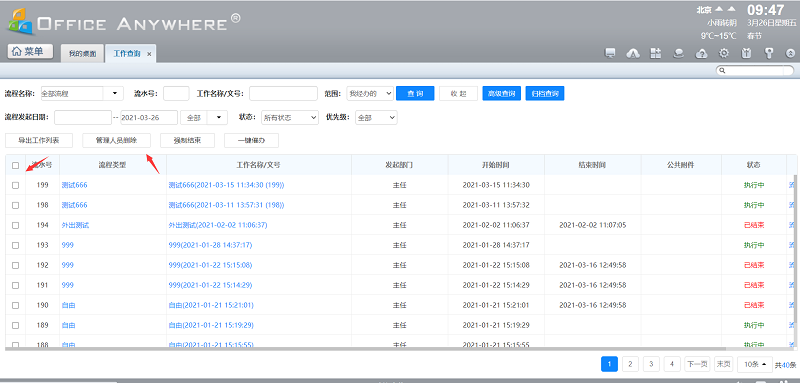Open the 优先级 dropdown
This screenshot has height=383, width=800.
tap(376, 117)
